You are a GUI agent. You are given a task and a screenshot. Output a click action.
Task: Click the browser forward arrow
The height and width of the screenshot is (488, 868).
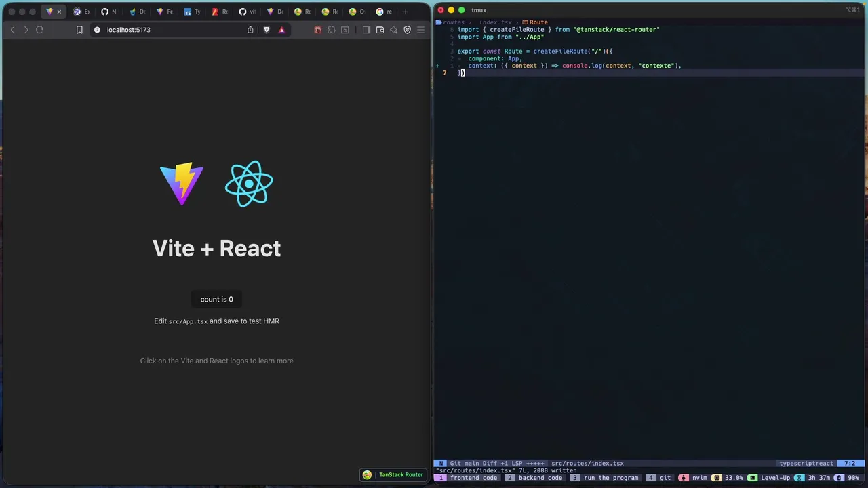click(x=26, y=30)
